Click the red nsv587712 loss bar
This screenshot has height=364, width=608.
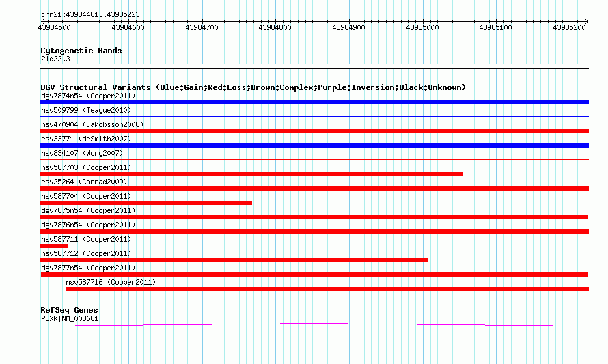click(234, 260)
